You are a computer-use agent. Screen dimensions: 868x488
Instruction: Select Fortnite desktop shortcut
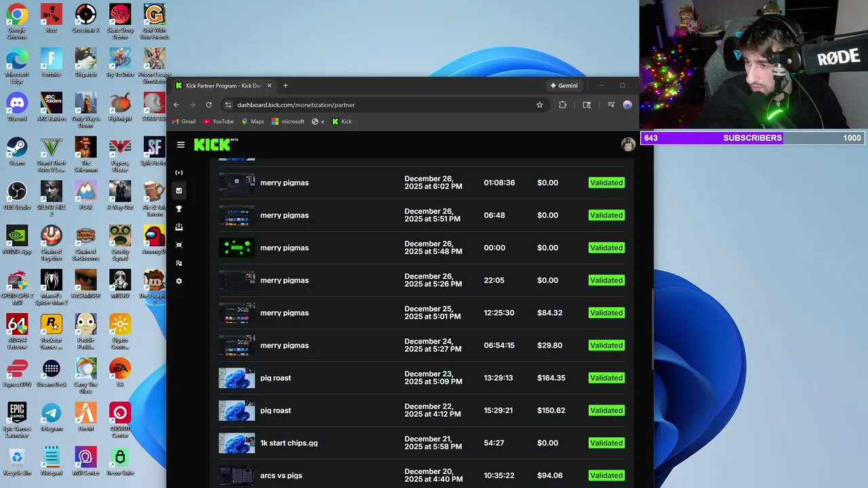51,63
